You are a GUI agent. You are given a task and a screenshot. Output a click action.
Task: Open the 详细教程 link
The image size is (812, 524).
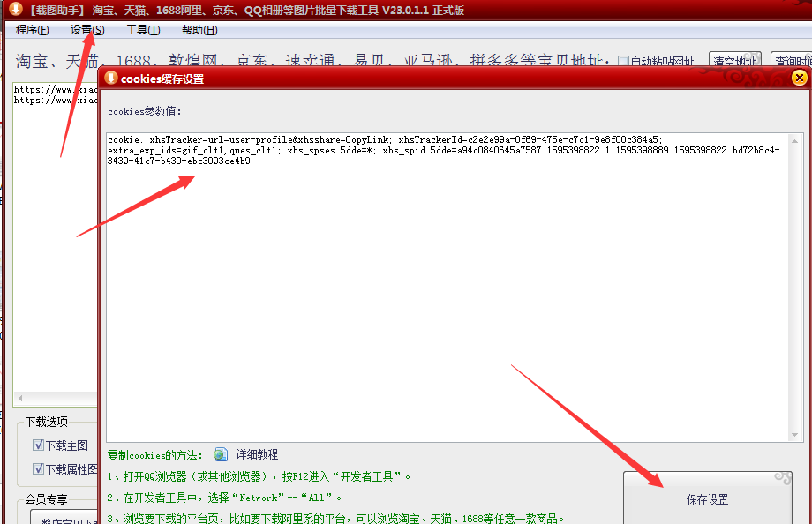coord(257,454)
